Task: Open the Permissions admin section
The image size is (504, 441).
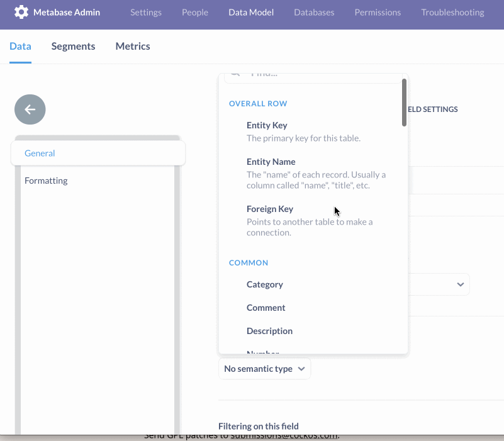Action: (x=378, y=12)
